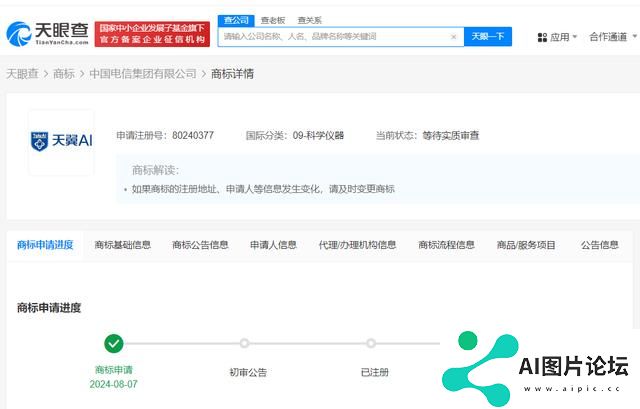640x409 pixels.
Task: Select the 查关系 search tab
Action: 309,20
